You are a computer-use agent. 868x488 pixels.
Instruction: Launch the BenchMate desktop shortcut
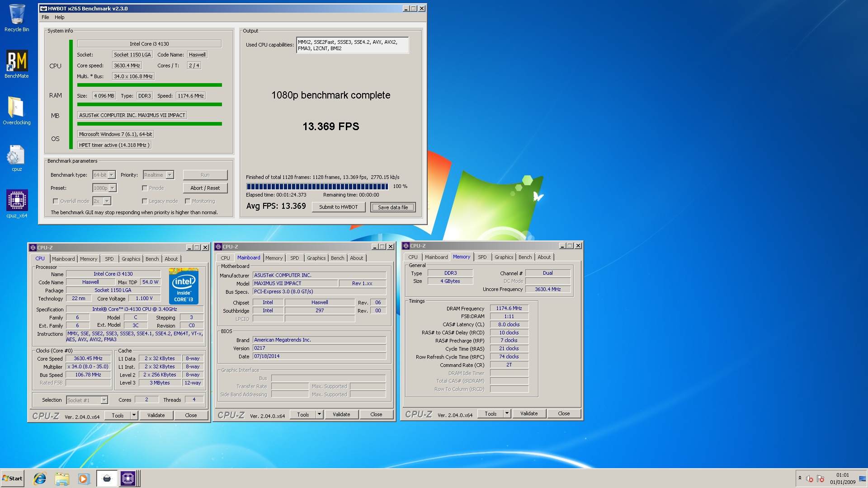click(17, 64)
